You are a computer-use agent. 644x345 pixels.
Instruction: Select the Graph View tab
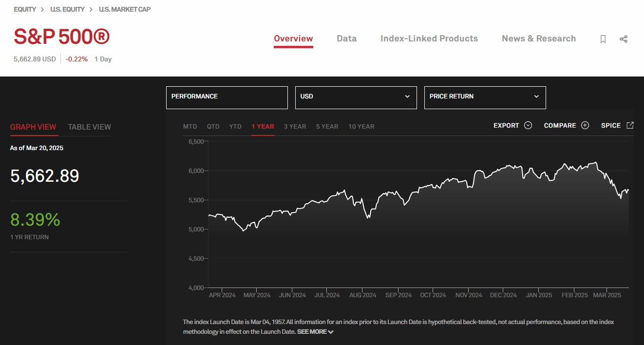coord(33,127)
